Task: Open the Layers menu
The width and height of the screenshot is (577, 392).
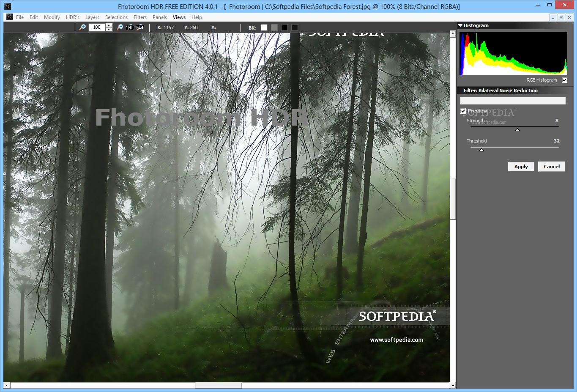Action: click(x=92, y=17)
